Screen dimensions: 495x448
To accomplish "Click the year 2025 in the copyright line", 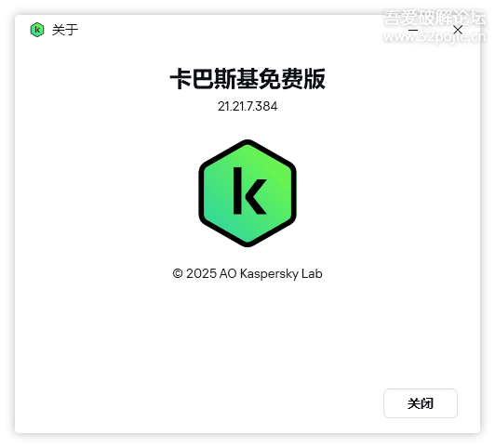I will [201, 273].
